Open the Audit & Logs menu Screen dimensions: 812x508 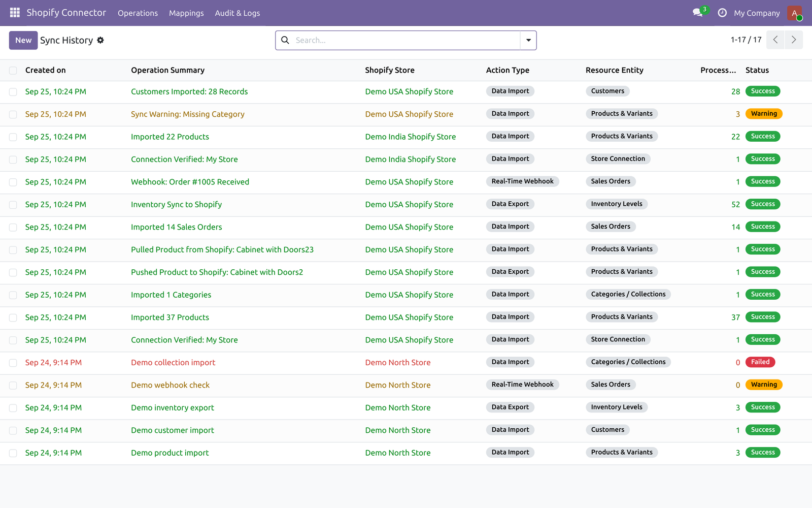tap(237, 13)
